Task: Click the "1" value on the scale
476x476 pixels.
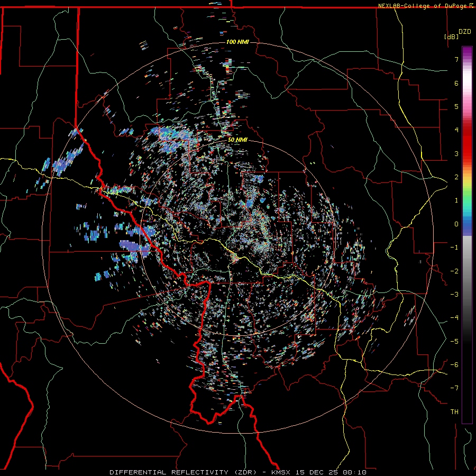Action: coord(456,200)
